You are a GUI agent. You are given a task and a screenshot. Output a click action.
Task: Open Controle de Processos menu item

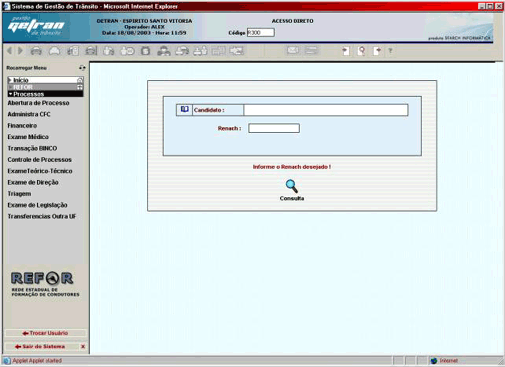point(40,160)
